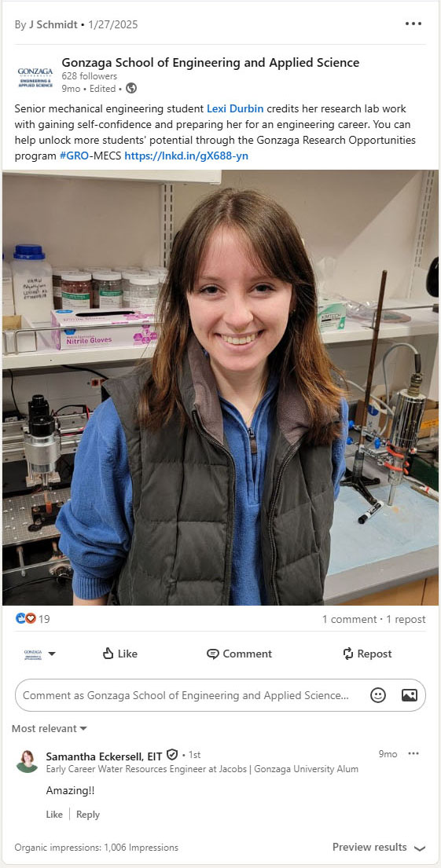Viewport: 441px width, 868px height.
Task: Expand the Preview results chevron
Action: click(x=420, y=848)
